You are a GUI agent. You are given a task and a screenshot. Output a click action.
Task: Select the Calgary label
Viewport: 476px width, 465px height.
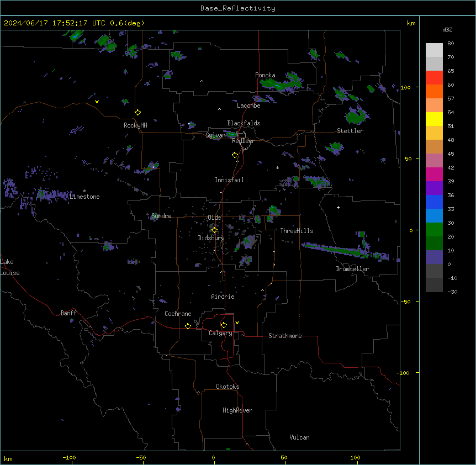pyautogui.click(x=220, y=333)
